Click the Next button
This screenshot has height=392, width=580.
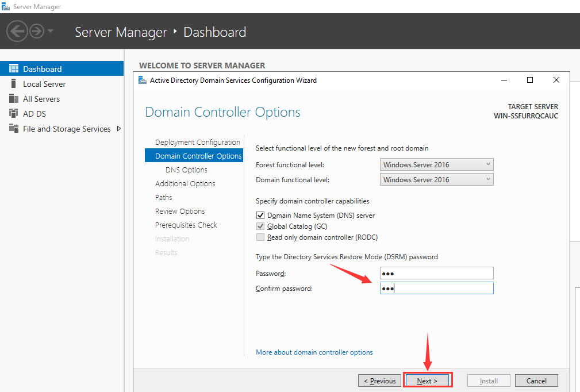(427, 381)
